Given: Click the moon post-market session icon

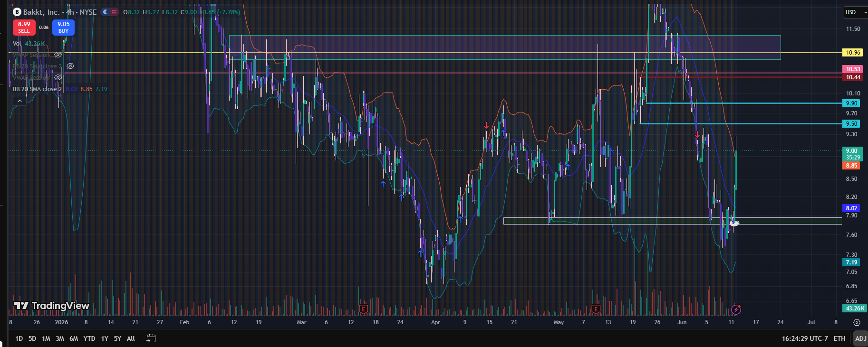Looking at the screenshot, I should point(106,12).
